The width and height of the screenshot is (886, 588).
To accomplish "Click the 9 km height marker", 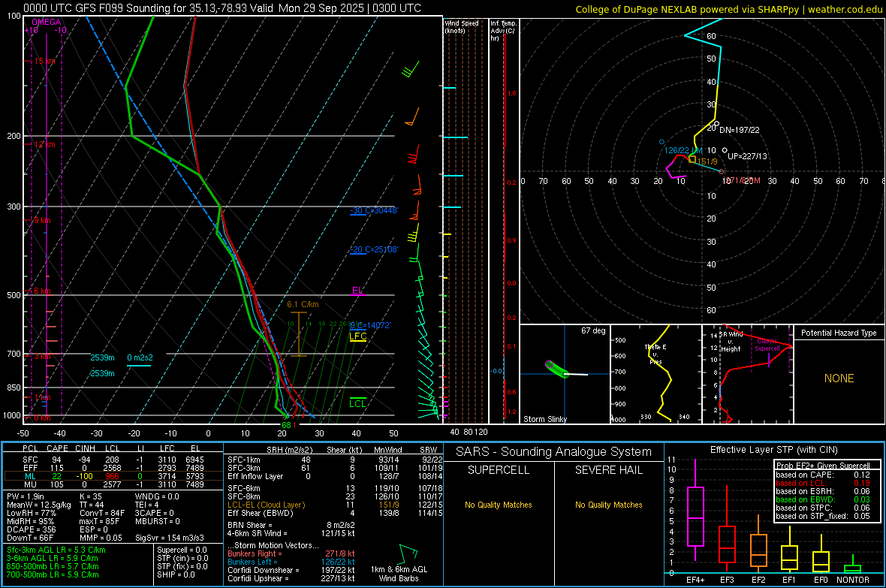I will pyautogui.click(x=42, y=220).
